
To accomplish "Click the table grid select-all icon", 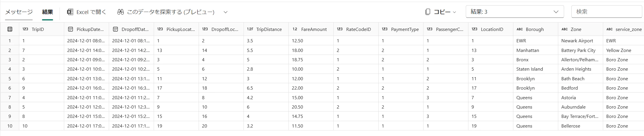I will 10,29.
